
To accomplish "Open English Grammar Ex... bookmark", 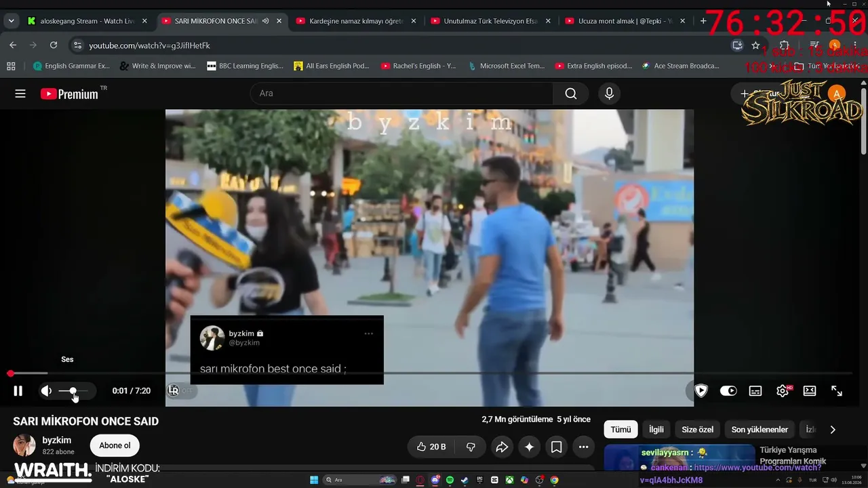I will tap(72, 66).
